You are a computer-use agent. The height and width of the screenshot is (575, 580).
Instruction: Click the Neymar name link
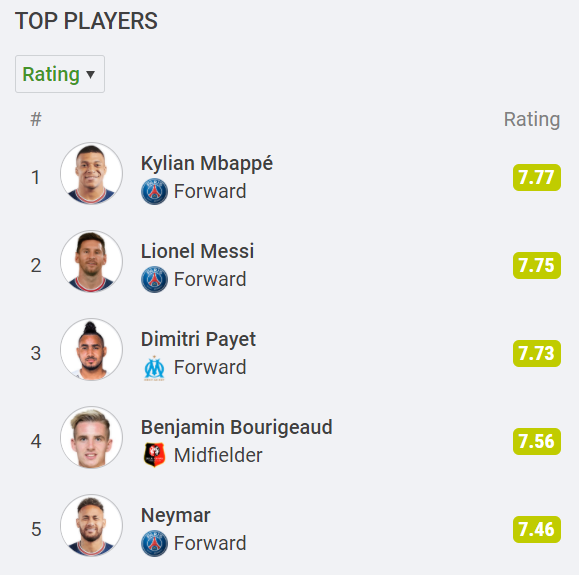click(x=176, y=515)
